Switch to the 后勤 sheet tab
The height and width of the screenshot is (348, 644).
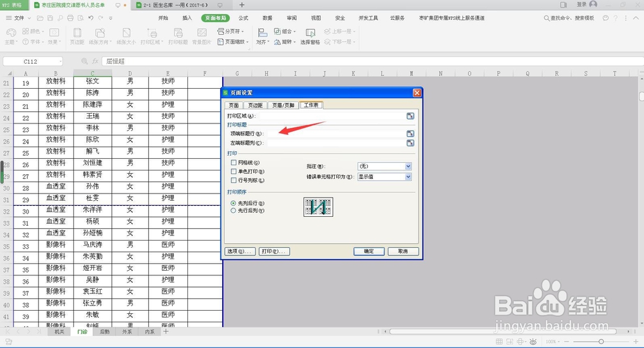(x=105, y=331)
